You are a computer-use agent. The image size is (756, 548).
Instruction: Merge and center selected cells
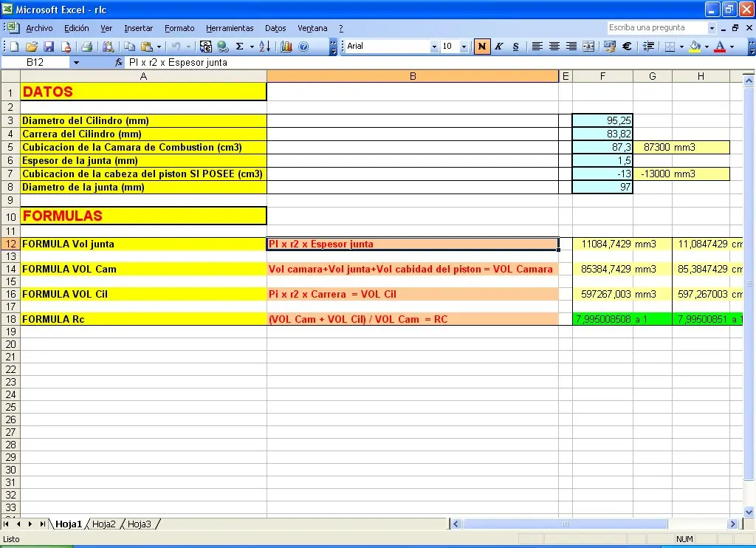(x=588, y=47)
